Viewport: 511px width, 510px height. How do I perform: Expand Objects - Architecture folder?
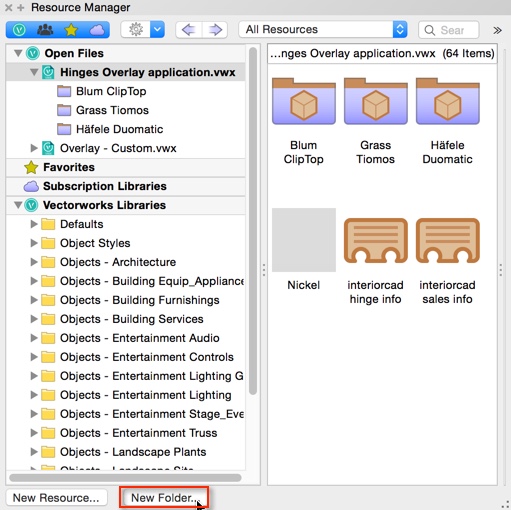[x=34, y=262]
